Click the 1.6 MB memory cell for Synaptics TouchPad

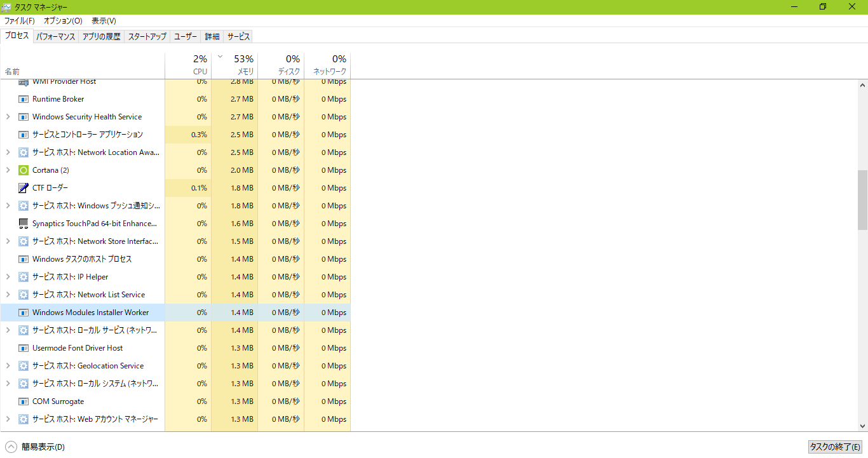234,224
